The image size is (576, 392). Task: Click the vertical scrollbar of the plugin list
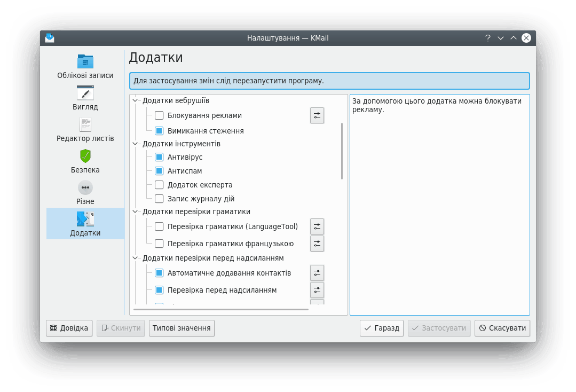pyautogui.click(x=342, y=151)
